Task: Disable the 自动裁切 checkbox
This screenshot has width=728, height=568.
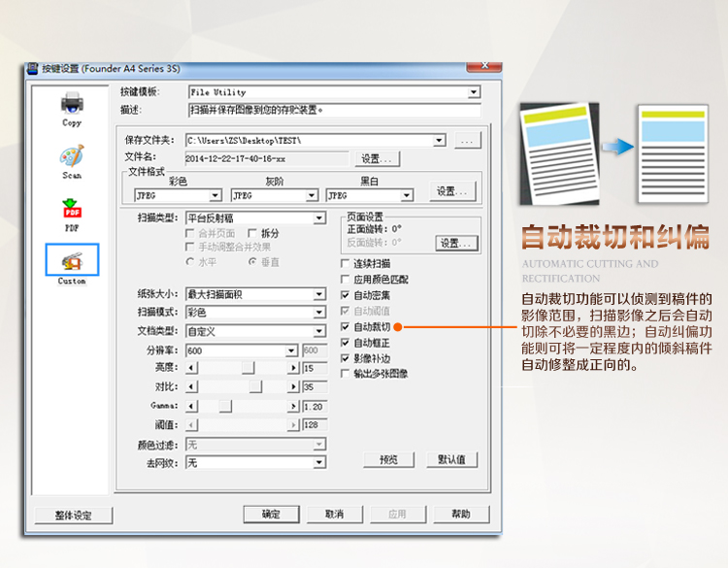Action: [x=346, y=328]
